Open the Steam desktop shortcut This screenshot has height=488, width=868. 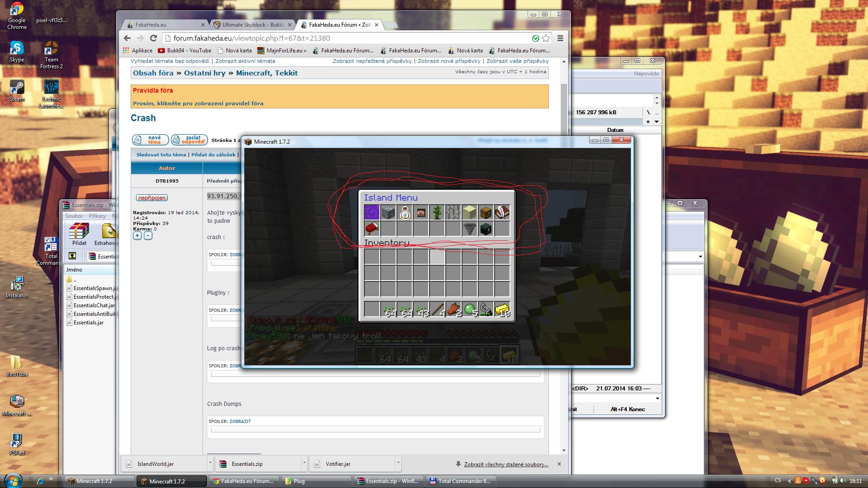[17, 91]
